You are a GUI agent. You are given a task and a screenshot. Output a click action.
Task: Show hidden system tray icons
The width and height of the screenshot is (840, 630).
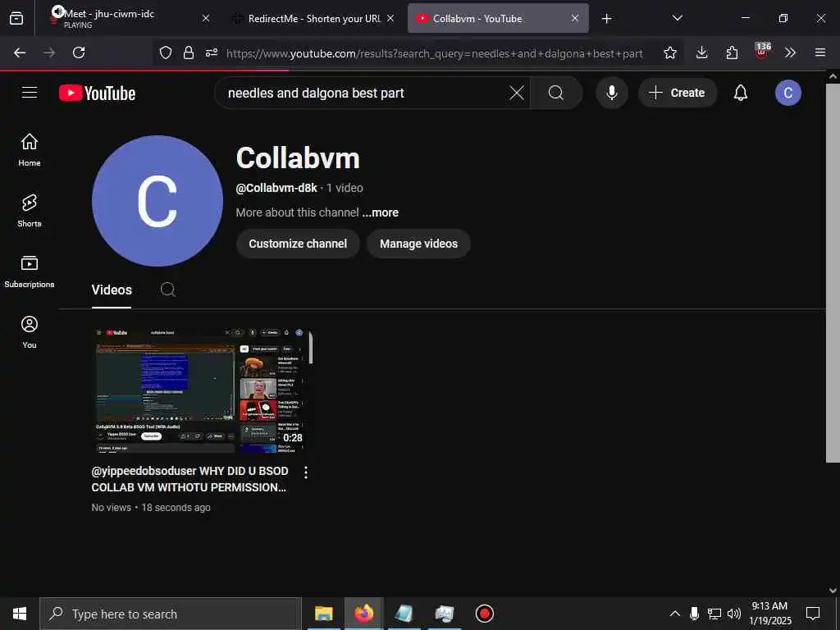(x=675, y=614)
